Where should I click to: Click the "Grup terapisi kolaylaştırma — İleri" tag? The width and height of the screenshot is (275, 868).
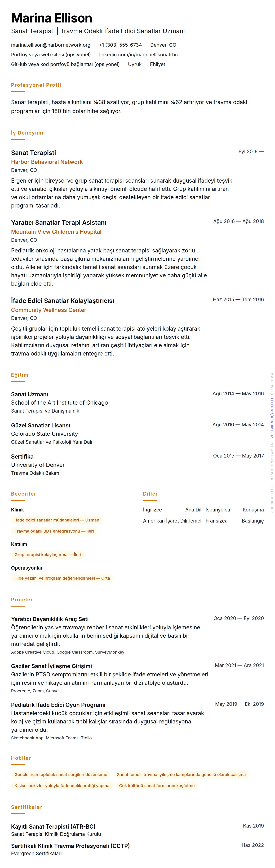click(x=48, y=555)
